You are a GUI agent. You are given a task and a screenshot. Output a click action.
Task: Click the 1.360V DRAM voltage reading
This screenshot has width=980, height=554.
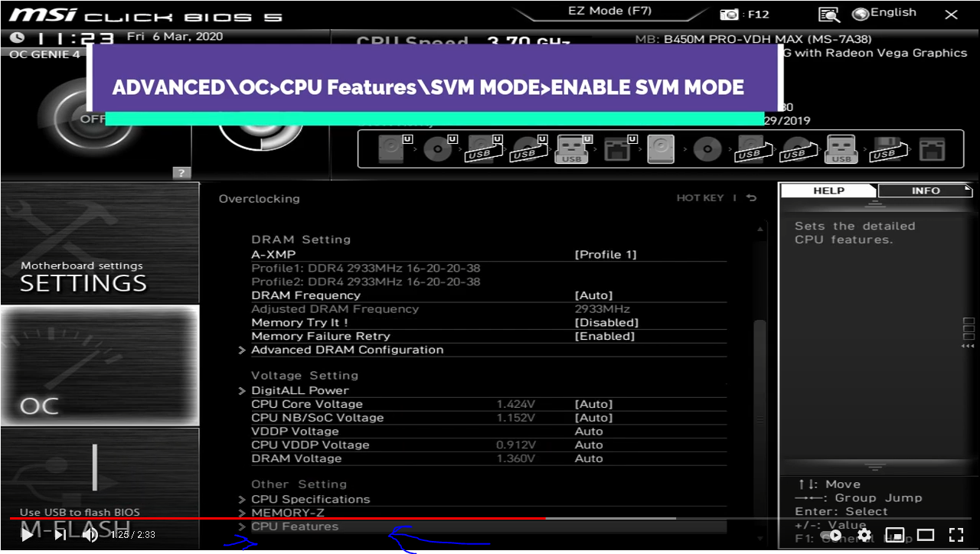pyautogui.click(x=516, y=459)
